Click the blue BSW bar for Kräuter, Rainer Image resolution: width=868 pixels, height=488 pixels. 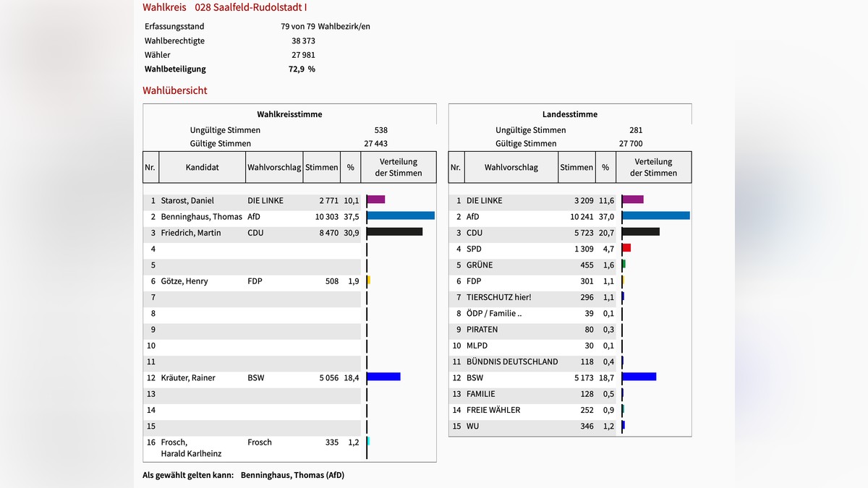coord(383,377)
